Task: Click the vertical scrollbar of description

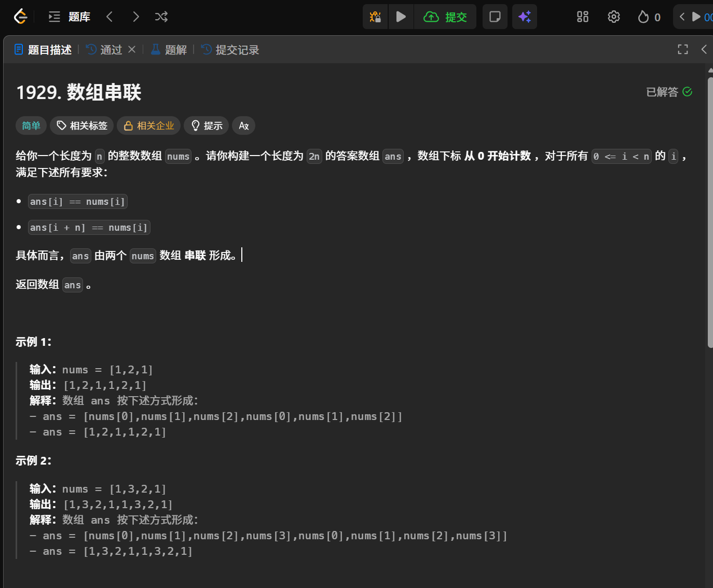Action: pyautogui.click(x=710, y=213)
